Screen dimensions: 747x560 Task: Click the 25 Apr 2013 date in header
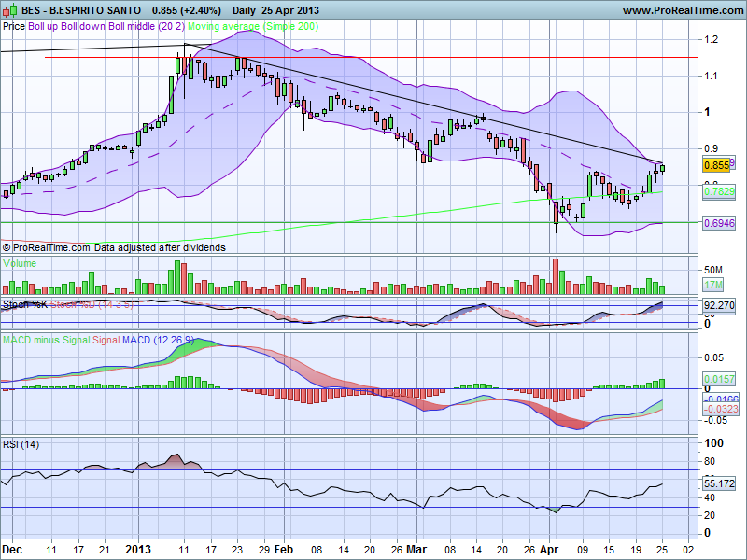tap(290, 10)
